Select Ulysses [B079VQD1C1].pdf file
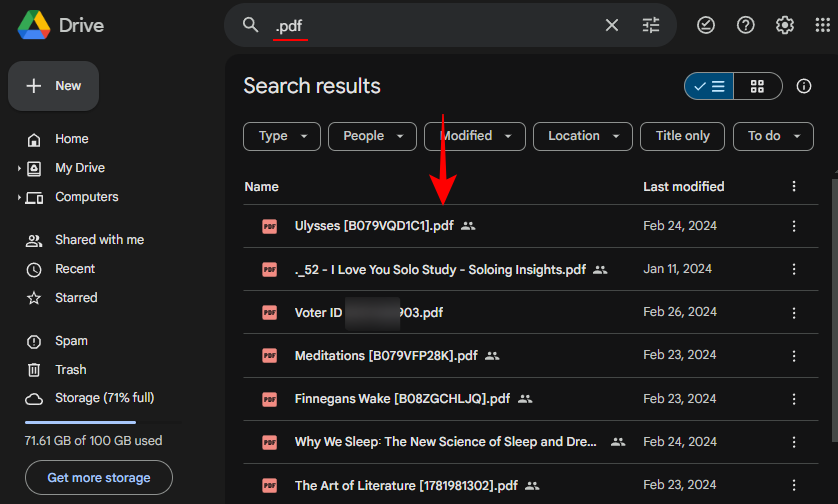This screenshot has height=504, width=838. [x=374, y=226]
